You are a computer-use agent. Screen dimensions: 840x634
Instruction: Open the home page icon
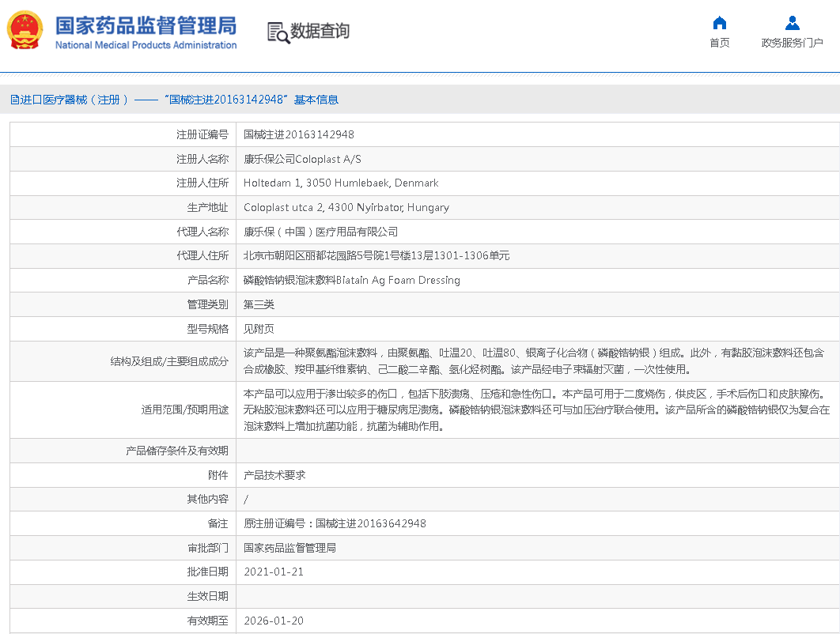[720, 23]
